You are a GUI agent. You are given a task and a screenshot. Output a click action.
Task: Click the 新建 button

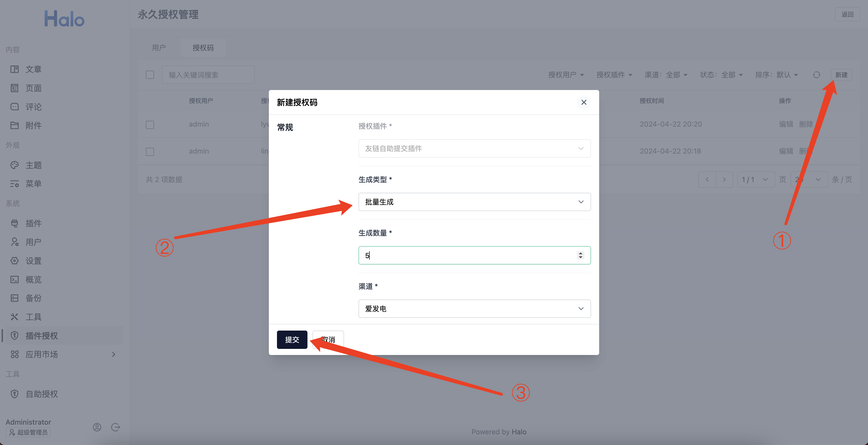point(841,75)
